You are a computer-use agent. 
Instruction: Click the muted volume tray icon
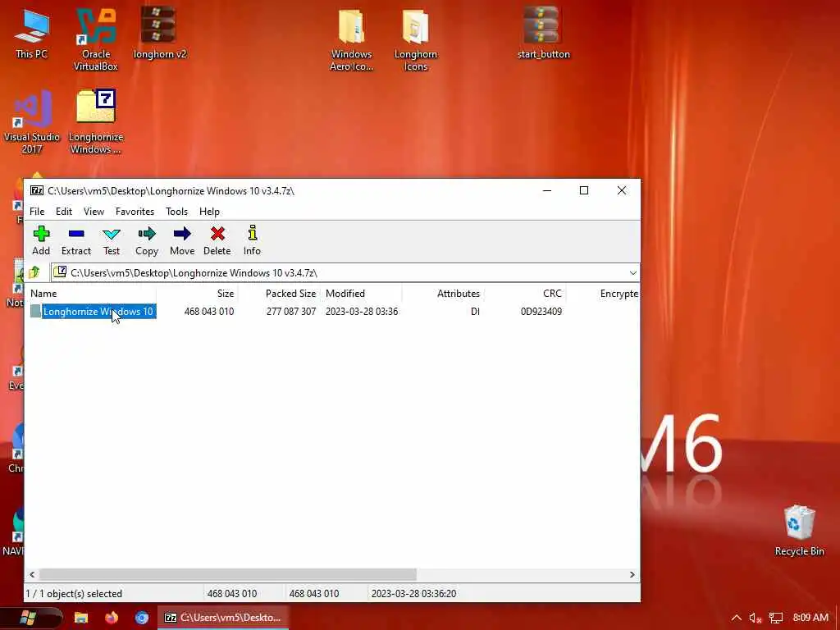tap(756, 618)
